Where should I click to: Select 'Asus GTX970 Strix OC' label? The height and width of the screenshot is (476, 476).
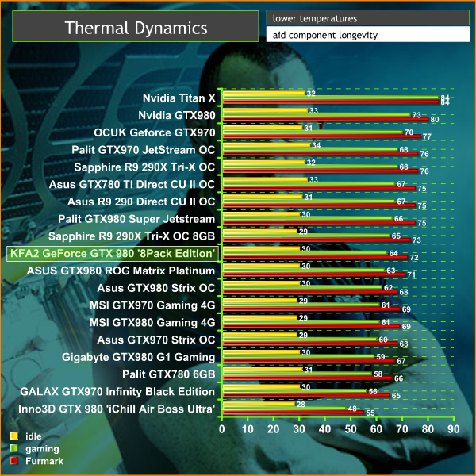156,340
